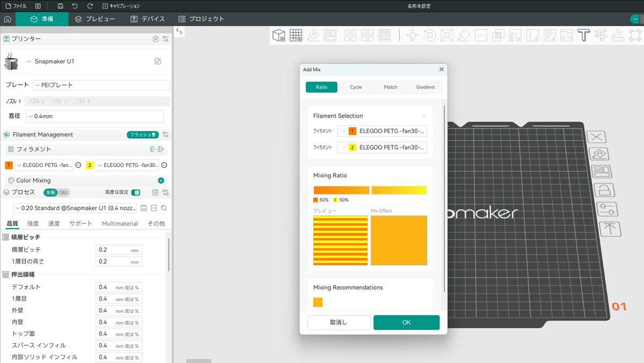Open second filament dropdown in Add Mix dialog

coord(382,147)
